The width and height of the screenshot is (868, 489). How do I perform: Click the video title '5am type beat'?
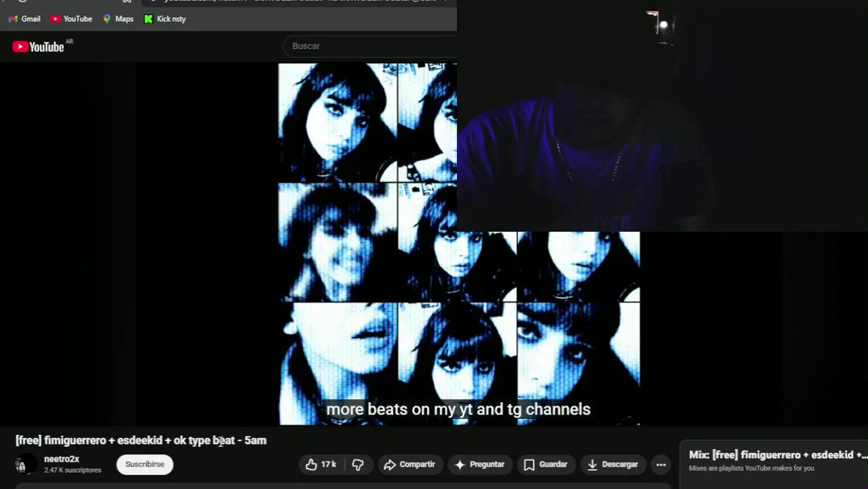pyautogui.click(x=141, y=440)
